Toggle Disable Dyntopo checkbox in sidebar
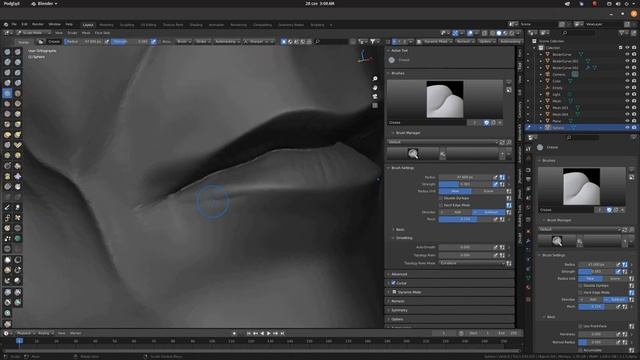Viewport: 640px width, 360px height. (441, 198)
